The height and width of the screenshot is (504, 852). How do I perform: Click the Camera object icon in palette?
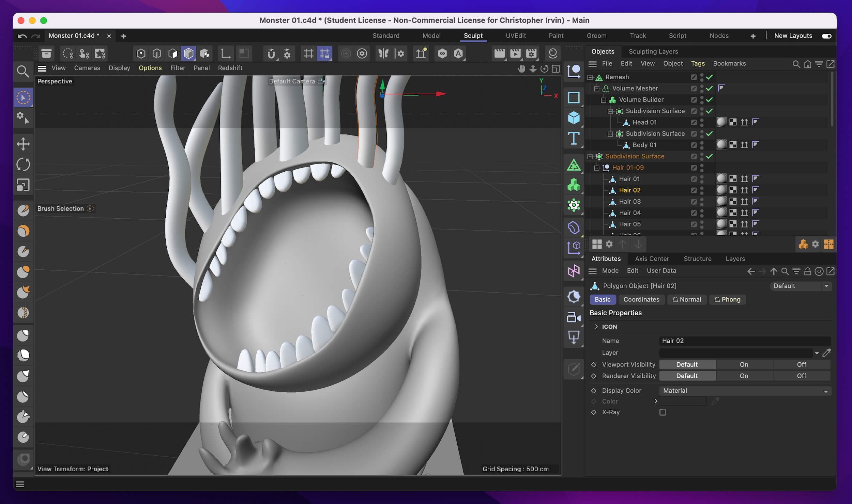pyautogui.click(x=574, y=317)
